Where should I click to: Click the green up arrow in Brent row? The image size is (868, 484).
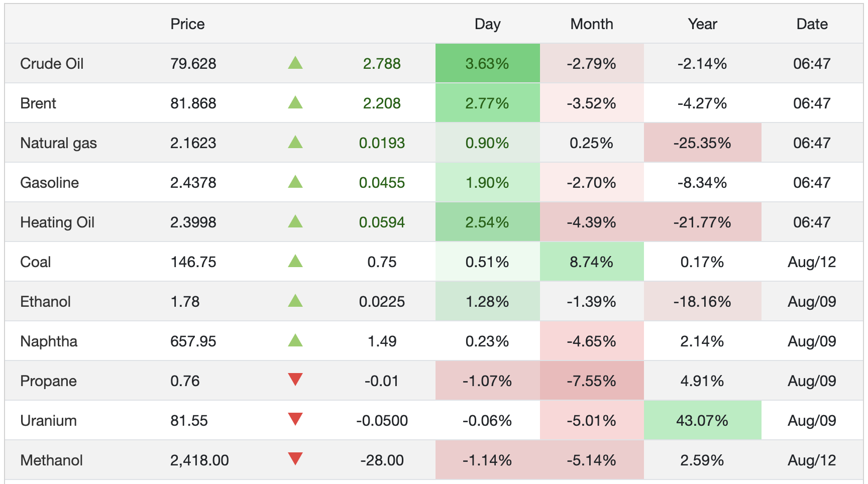click(295, 102)
